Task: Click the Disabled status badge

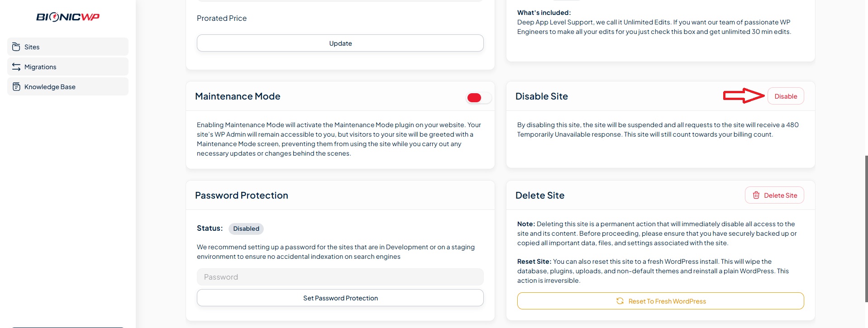Action: click(246, 229)
